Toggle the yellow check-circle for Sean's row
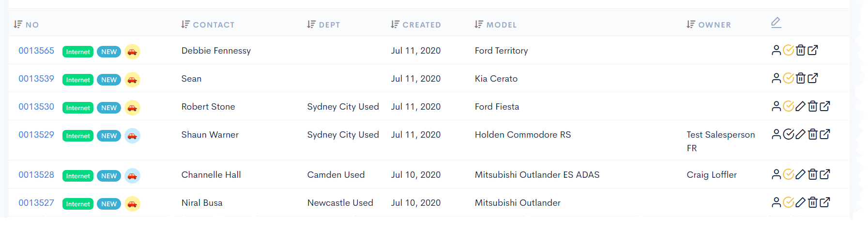The image size is (868, 228). (x=789, y=78)
